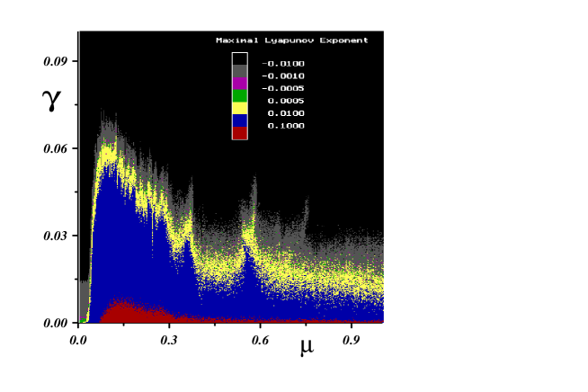Click the 'Maximal Lyapunov Exponent' title

[x=291, y=40]
